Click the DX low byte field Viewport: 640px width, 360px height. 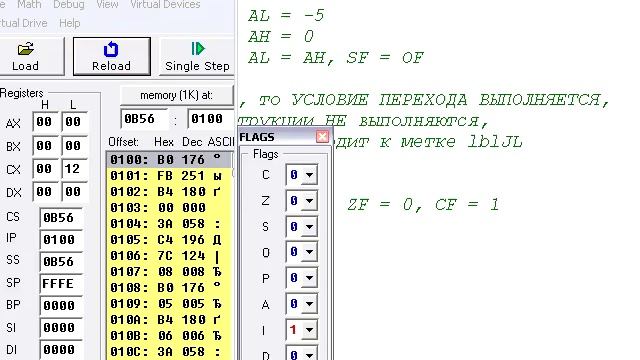(74, 192)
